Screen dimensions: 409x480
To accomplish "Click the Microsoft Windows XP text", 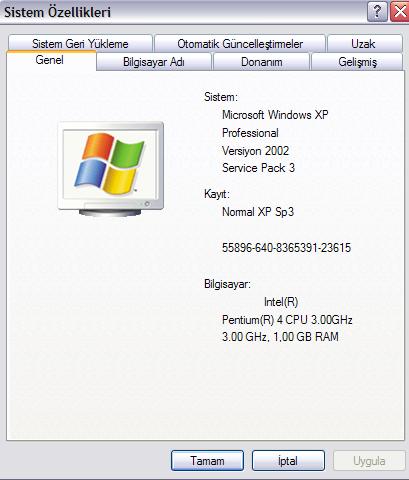I will [275, 115].
